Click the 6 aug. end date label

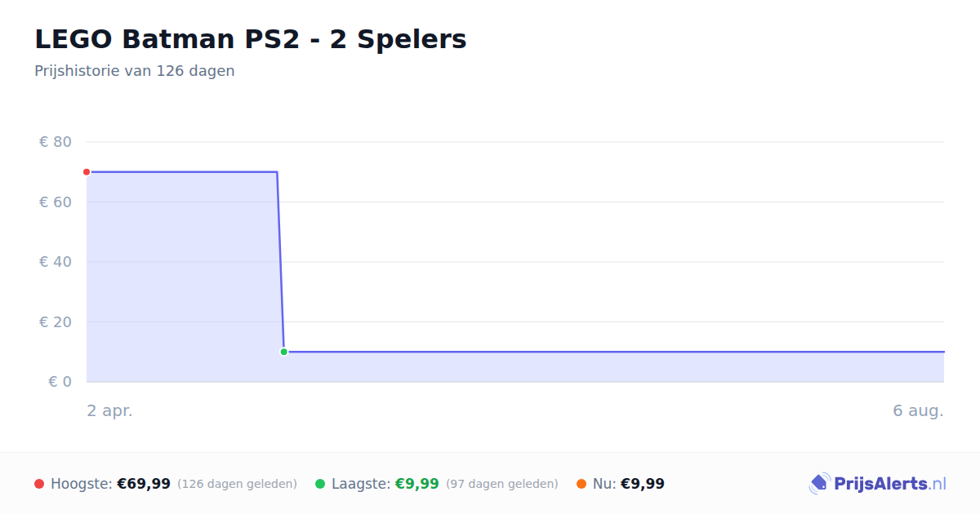918,411
